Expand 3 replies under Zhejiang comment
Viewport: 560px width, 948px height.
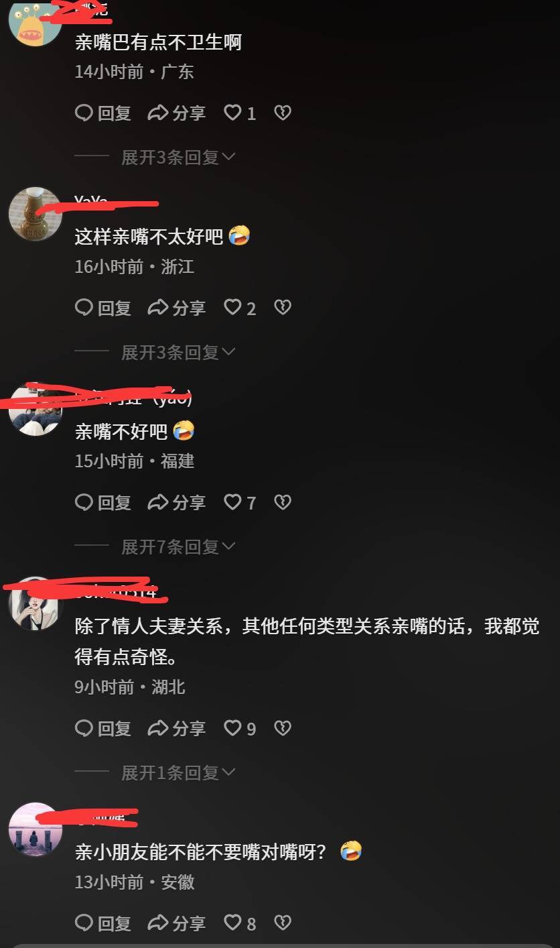coord(178,352)
